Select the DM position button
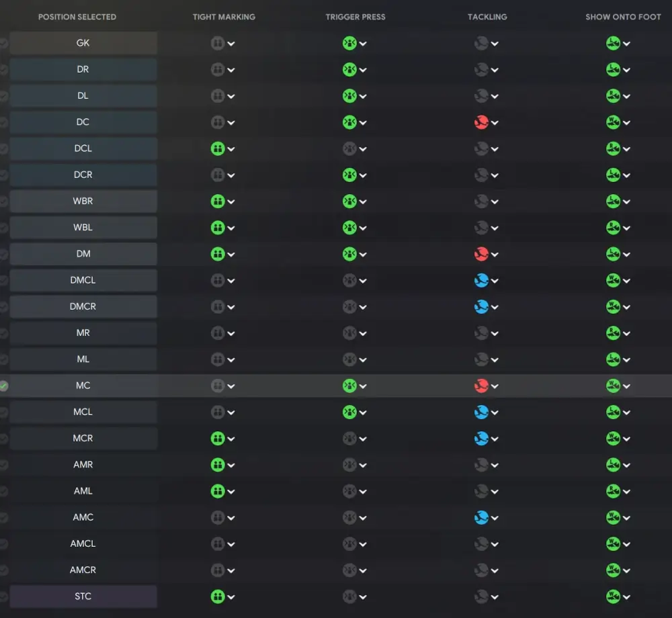The image size is (672, 618). tap(83, 253)
